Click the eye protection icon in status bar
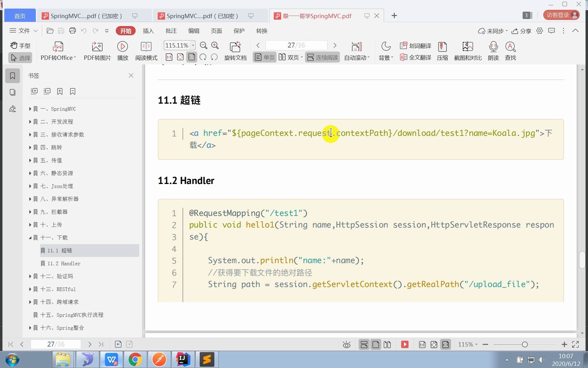 coord(346,345)
